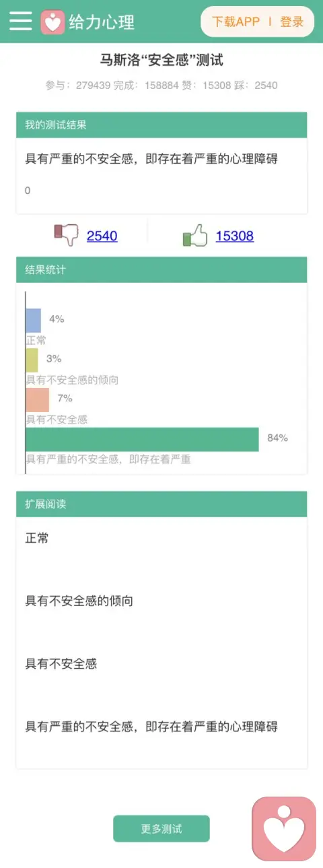
Task: Tap 登录 to sign in
Action: (292, 22)
